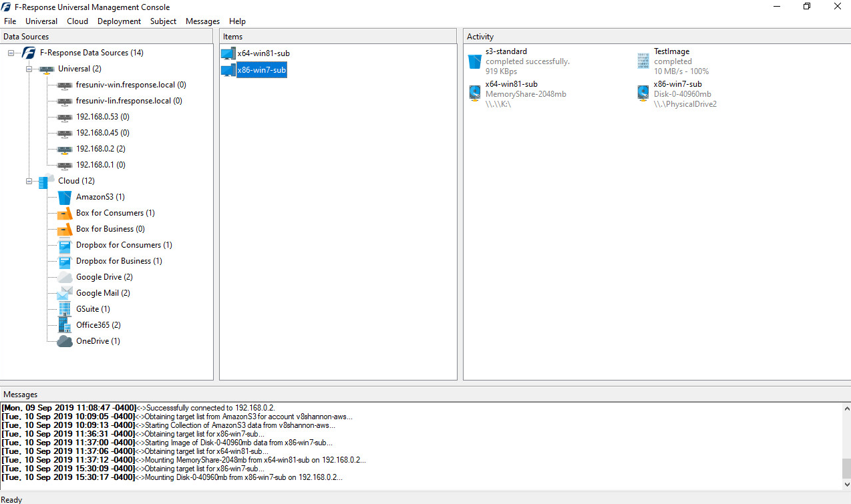
Task: Click the 192.168.0.53 server icon
Action: 65,117
